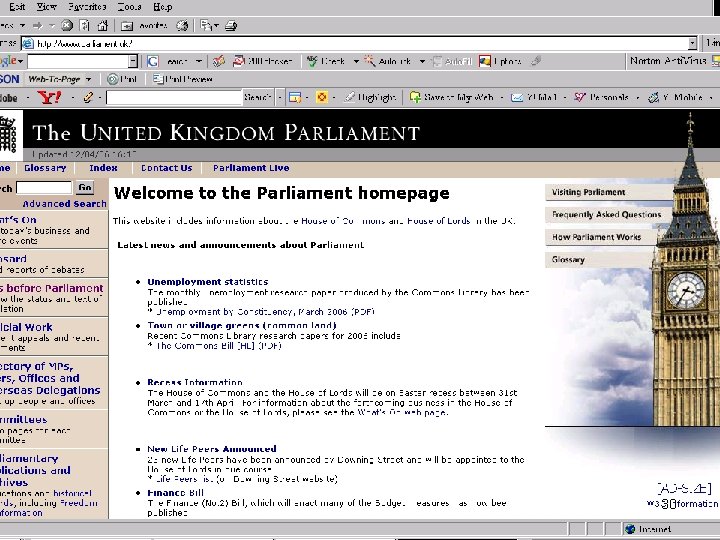Expand the AutoLink dropdown arrow
The image size is (720, 540).
[422, 61]
